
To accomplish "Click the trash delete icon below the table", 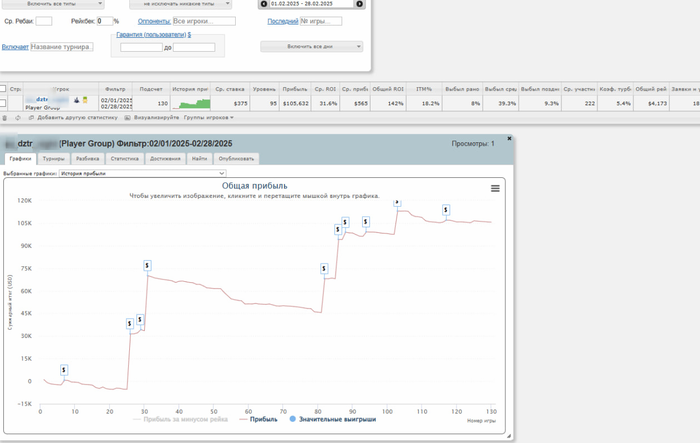I will coord(5,118).
